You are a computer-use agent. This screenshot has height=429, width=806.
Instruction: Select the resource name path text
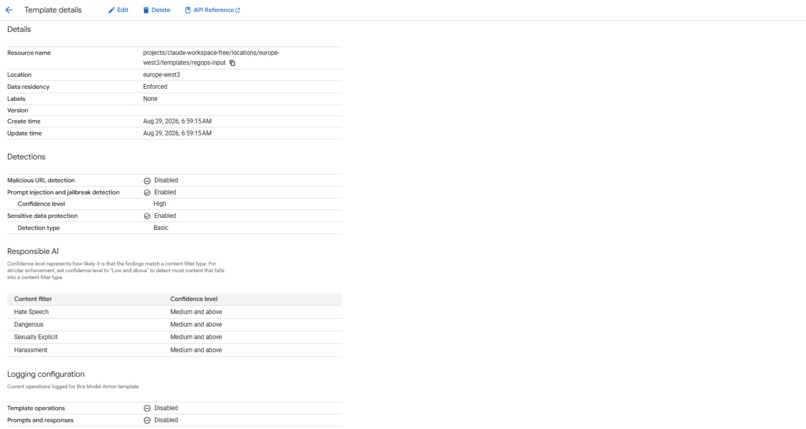[211, 58]
